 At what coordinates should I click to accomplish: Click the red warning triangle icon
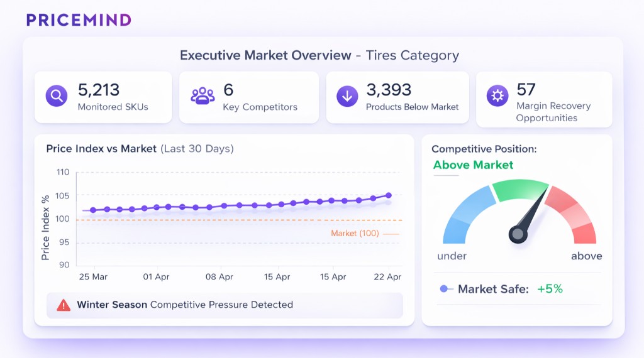tap(64, 305)
